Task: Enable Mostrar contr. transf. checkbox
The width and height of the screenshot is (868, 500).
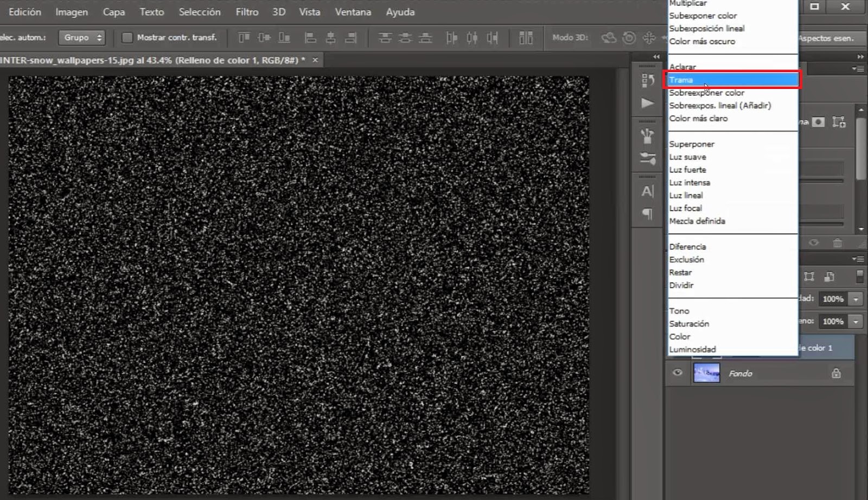Action: point(127,37)
